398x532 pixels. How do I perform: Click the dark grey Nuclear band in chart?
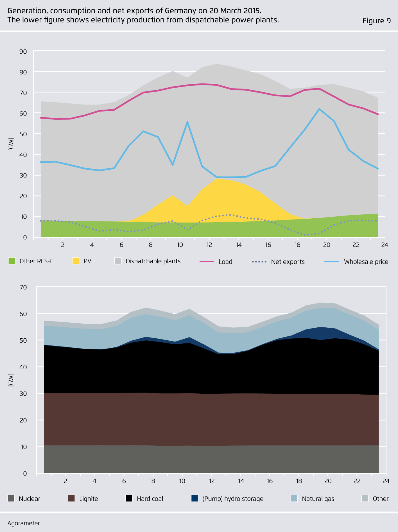(211, 459)
